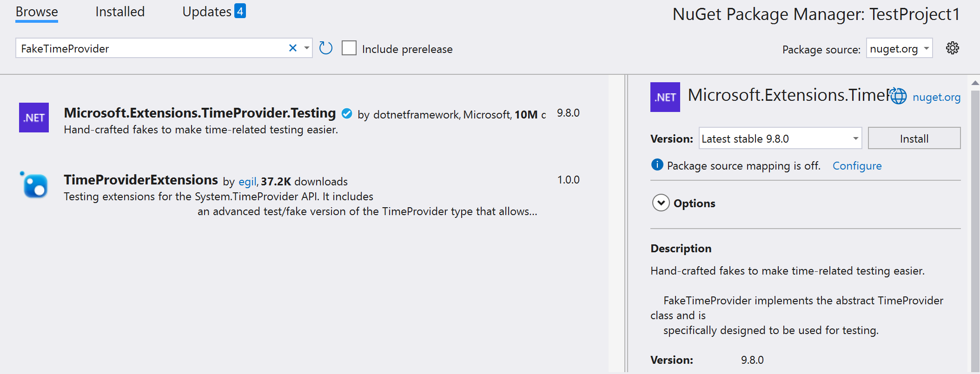Enable Include prerelease checkbox

[x=349, y=48]
